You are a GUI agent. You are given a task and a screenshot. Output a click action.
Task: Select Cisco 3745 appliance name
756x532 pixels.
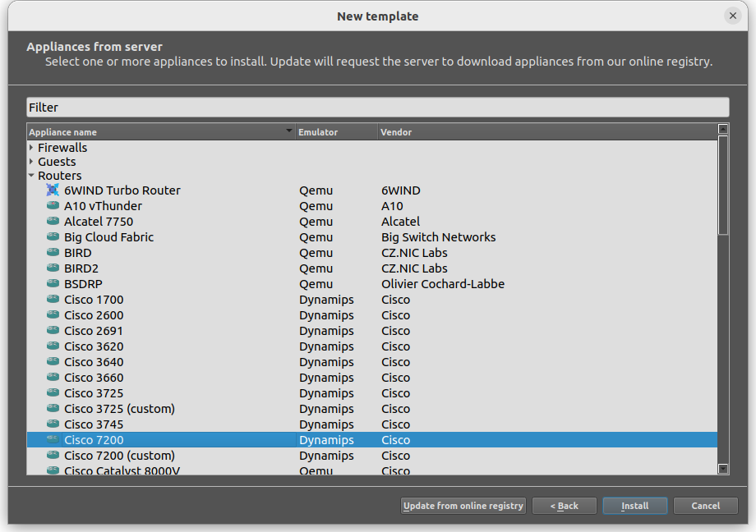coord(94,424)
